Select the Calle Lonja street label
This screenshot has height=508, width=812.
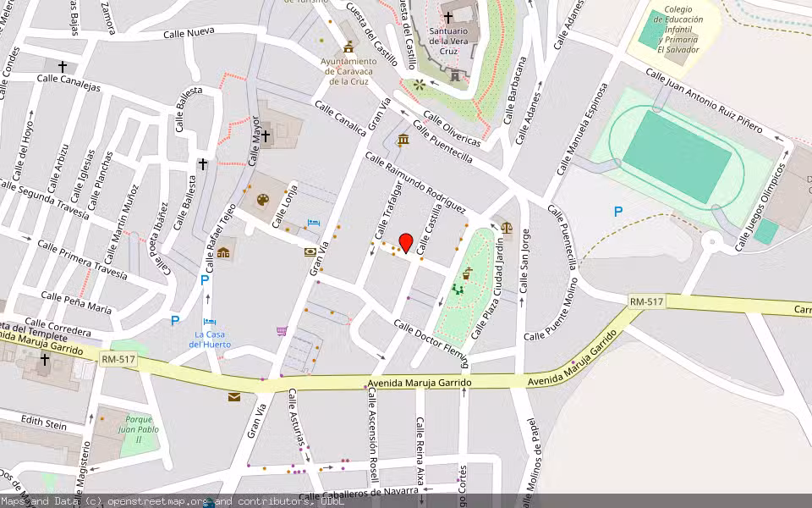pos(285,207)
